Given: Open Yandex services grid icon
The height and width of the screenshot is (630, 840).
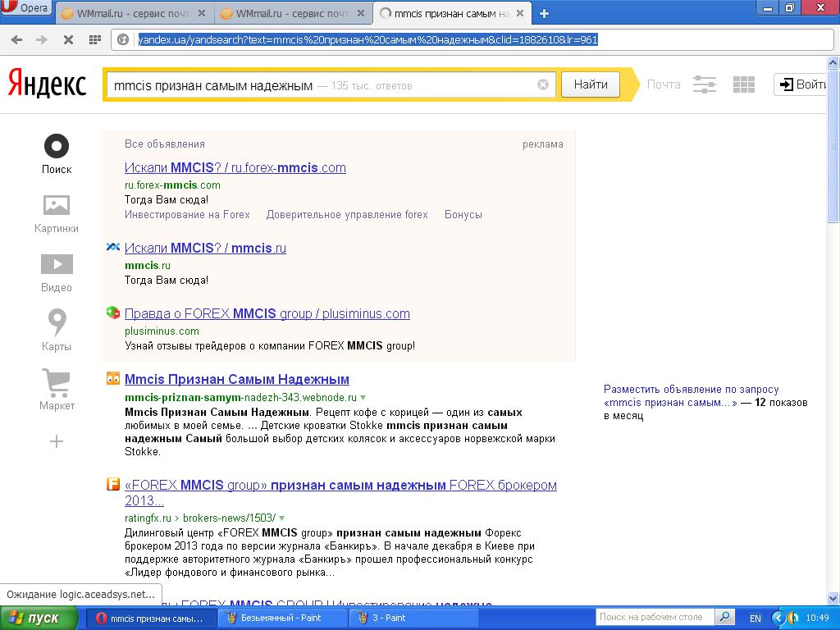Looking at the screenshot, I should [x=743, y=84].
